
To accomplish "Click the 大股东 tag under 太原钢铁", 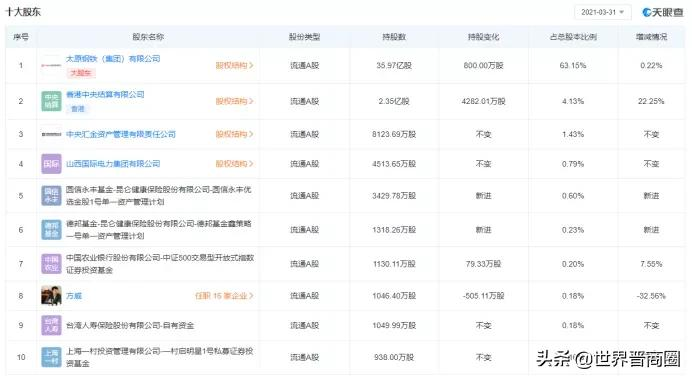I will pyautogui.click(x=81, y=73).
